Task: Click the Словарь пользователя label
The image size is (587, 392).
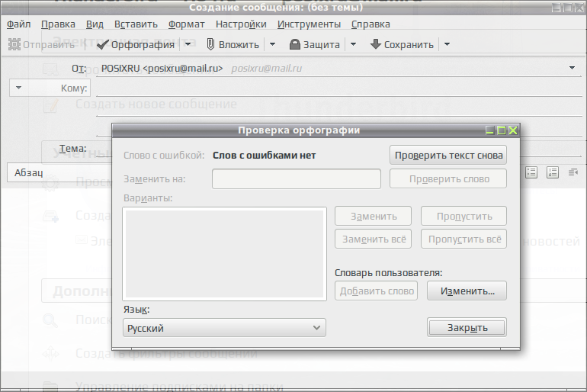Action: click(x=389, y=272)
